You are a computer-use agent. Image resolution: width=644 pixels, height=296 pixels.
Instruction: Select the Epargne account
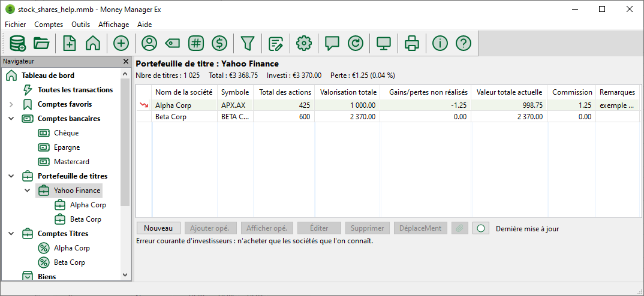(x=67, y=147)
